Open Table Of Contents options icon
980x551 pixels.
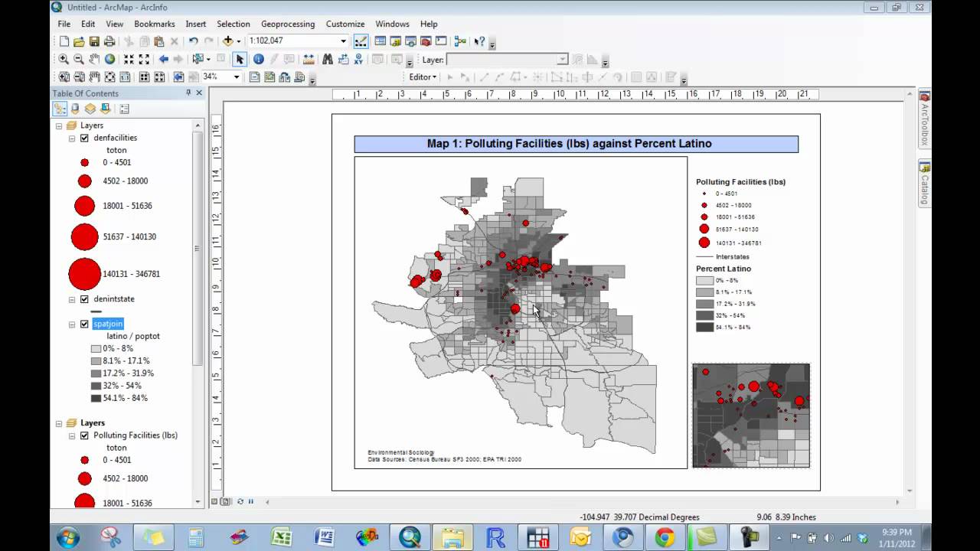(124, 109)
